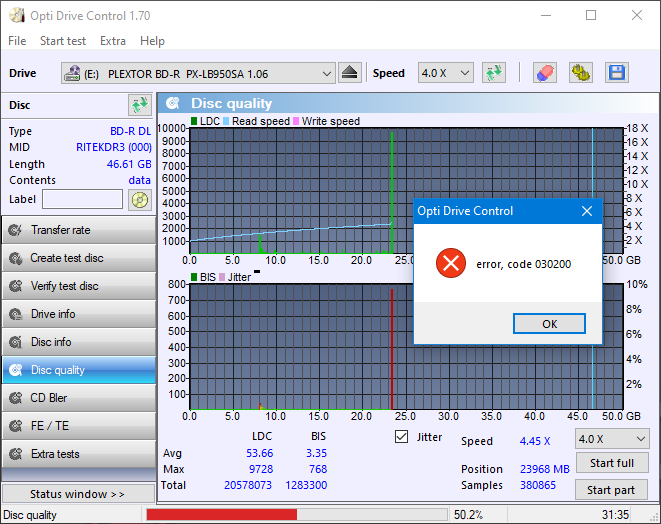Select Transfer rate in the sidebar

pyautogui.click(x=79, y=230)
